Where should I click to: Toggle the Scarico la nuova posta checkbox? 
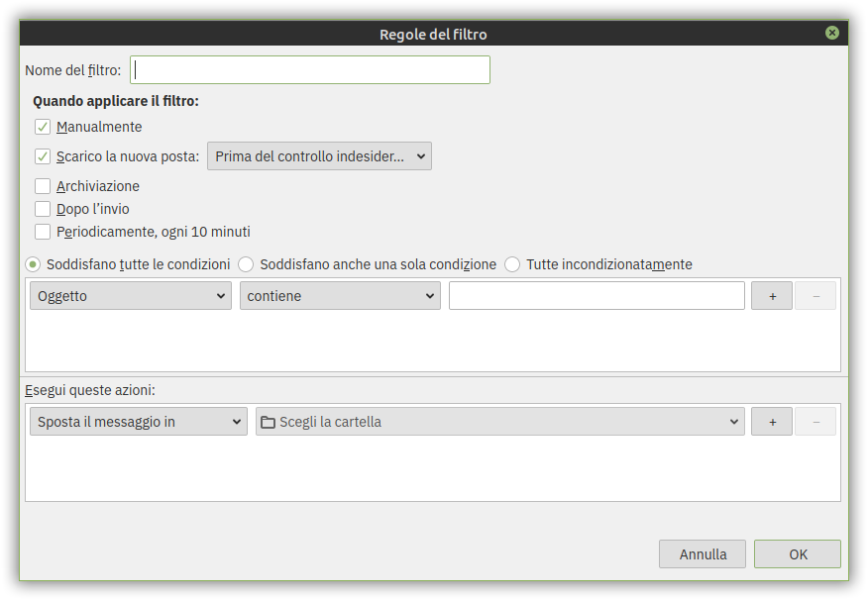point(43,156)
